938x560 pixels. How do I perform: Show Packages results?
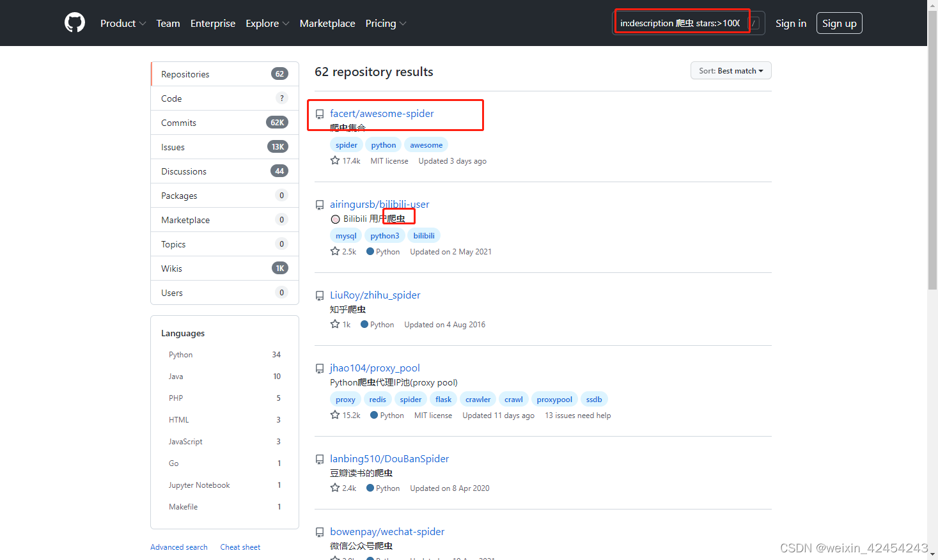pos(224,196)
